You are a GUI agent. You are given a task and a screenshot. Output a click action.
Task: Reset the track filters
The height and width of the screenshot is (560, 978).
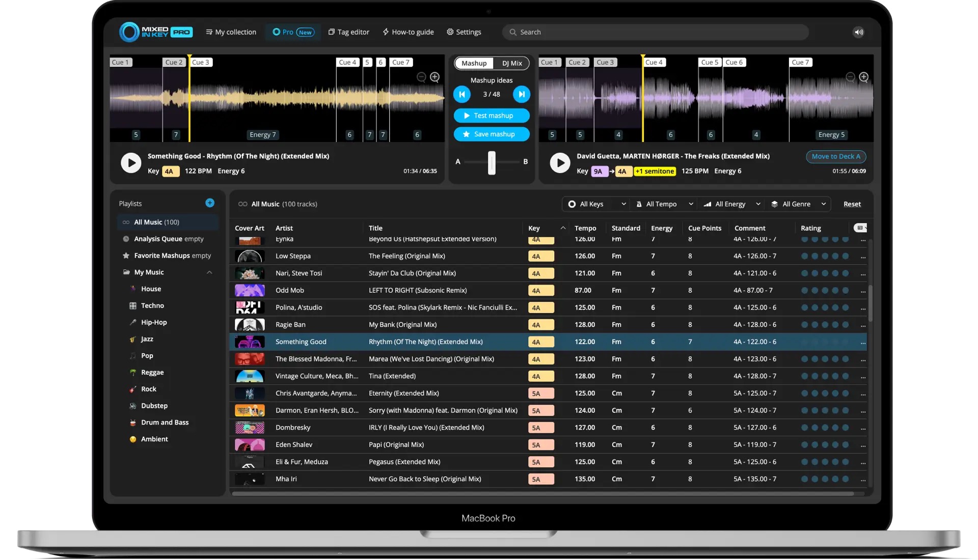(852, 204)
